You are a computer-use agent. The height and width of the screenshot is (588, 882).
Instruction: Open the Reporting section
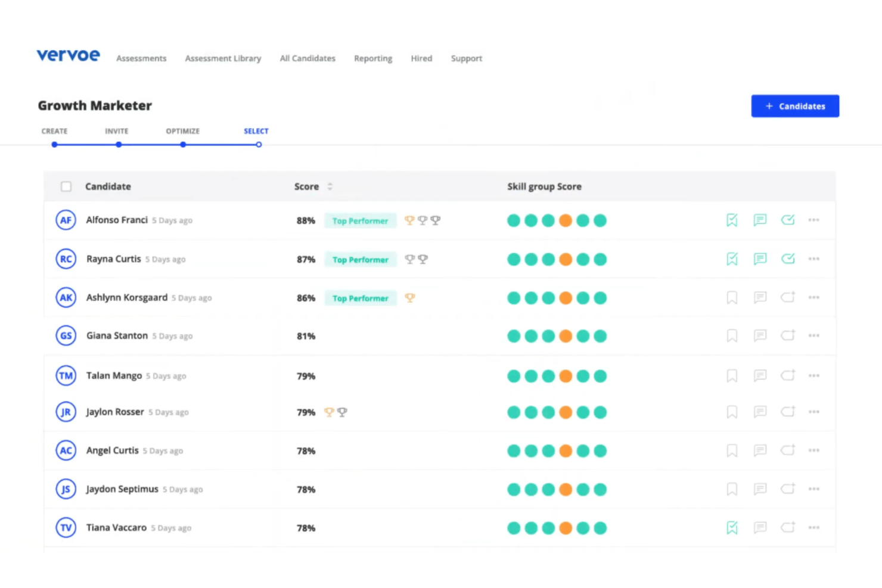(x=373, y=58)
